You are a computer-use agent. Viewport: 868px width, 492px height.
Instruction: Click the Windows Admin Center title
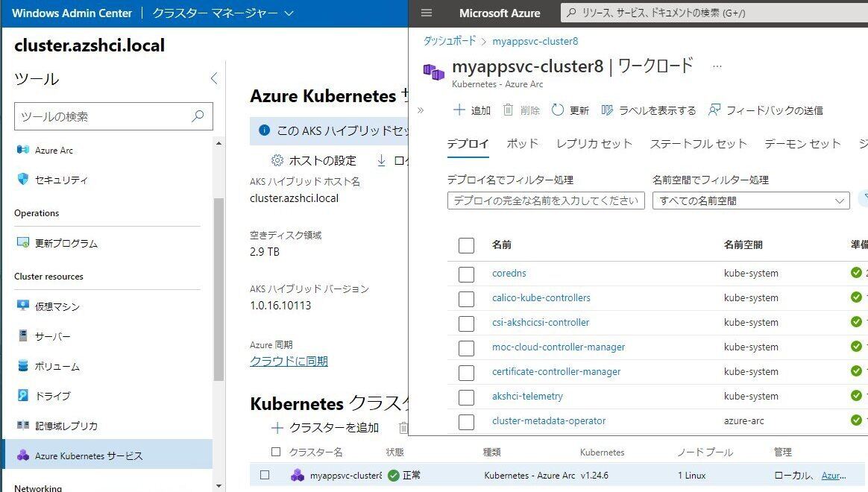point(72,13)
